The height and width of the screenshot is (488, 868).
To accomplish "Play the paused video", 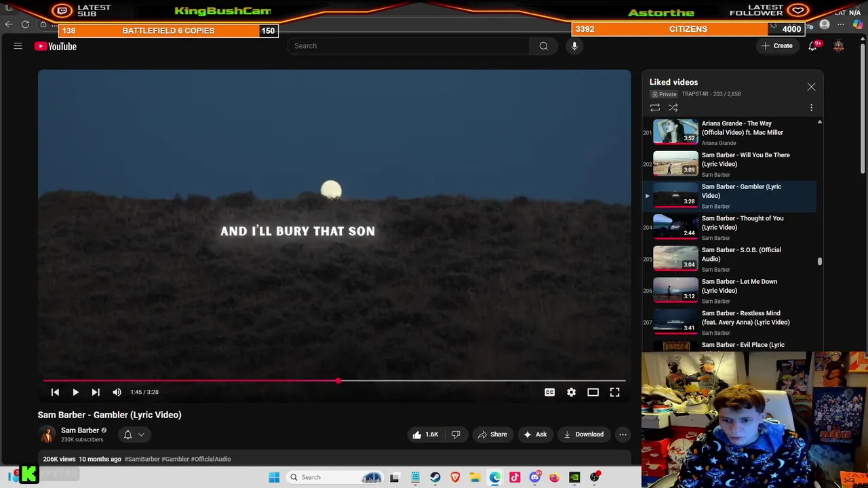I will pos(75,392).
